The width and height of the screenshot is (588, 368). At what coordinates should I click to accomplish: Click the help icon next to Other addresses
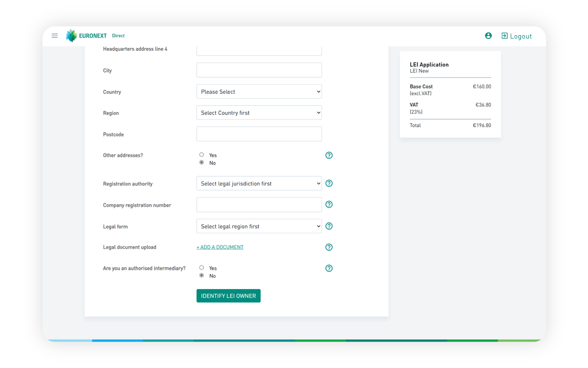[329, 155]
